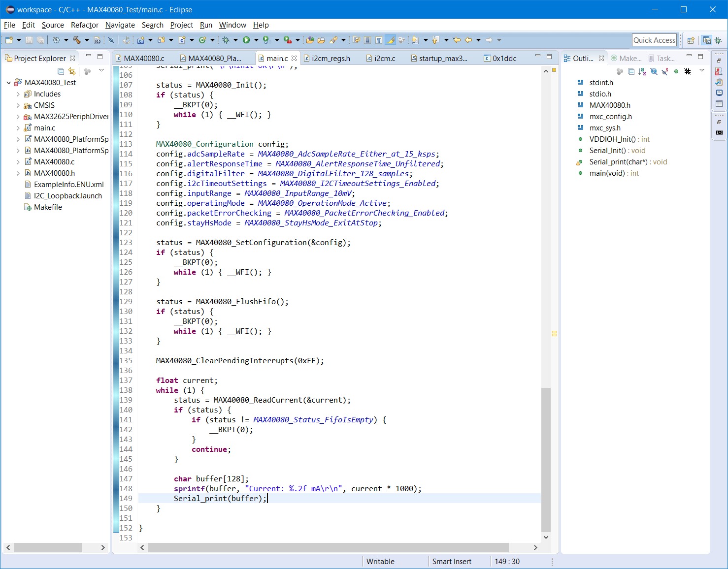728x569 pixels.
Task: Open the Build hammer dropdown arrow
Action: click(87, 40)
